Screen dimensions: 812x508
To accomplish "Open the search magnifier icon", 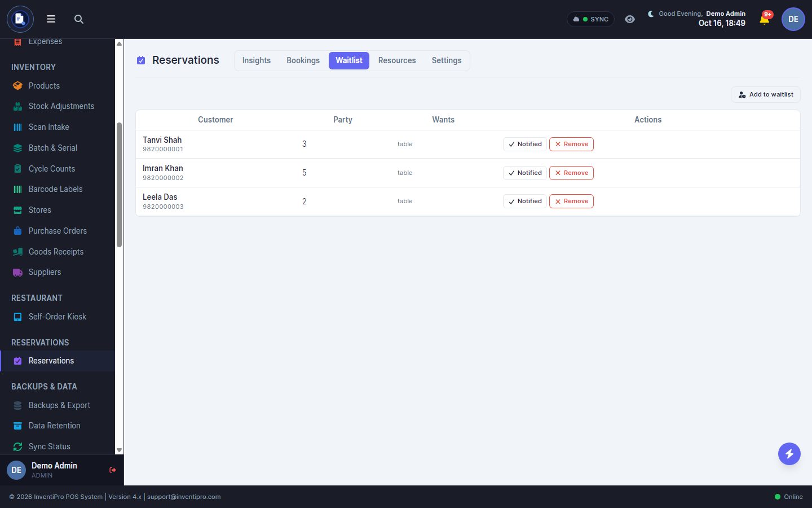I will (79, 19).
